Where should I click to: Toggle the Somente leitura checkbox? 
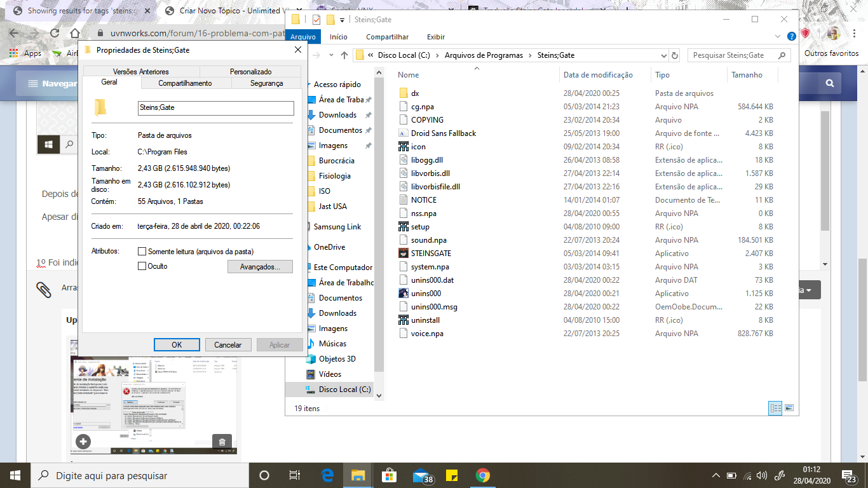click(142, 252)
